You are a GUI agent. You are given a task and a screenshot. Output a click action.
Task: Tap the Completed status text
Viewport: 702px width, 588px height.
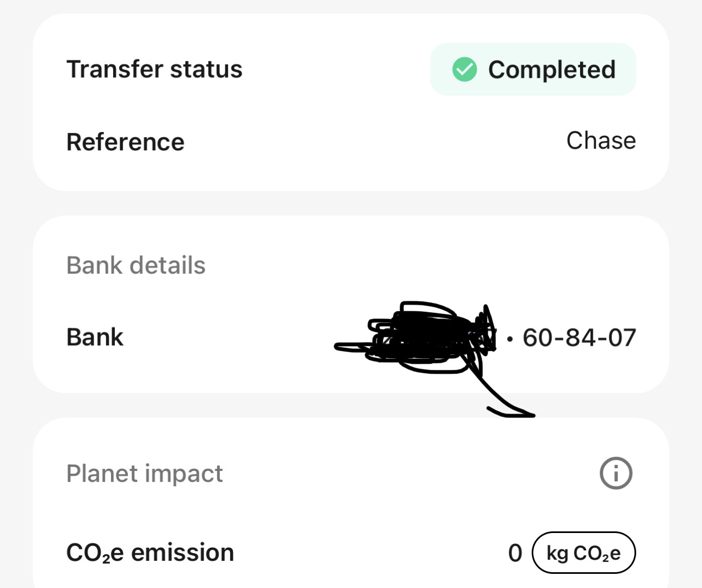click(551, 70)
